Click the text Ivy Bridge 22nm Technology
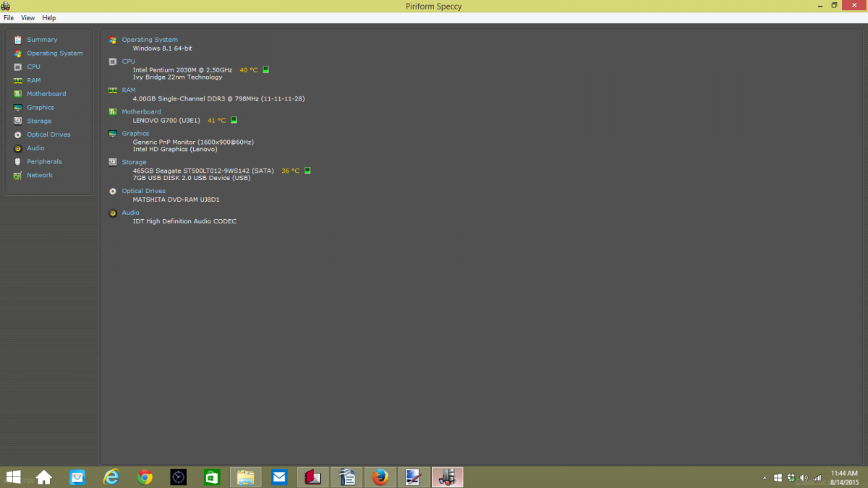 177,77
